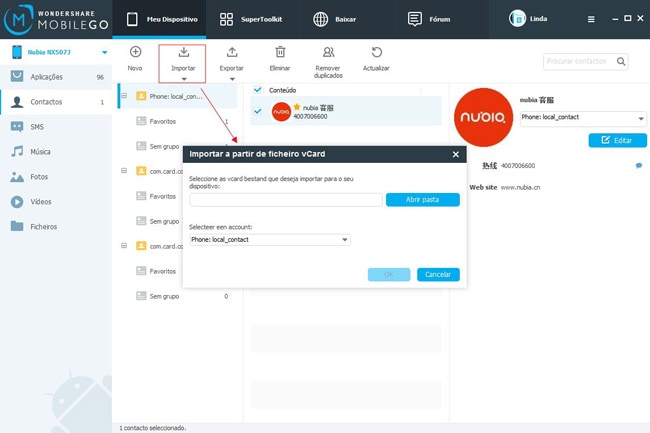The height and width of the screenshot is (433, 650).
Task: Click the search magnifier icon
Action: 621,61
